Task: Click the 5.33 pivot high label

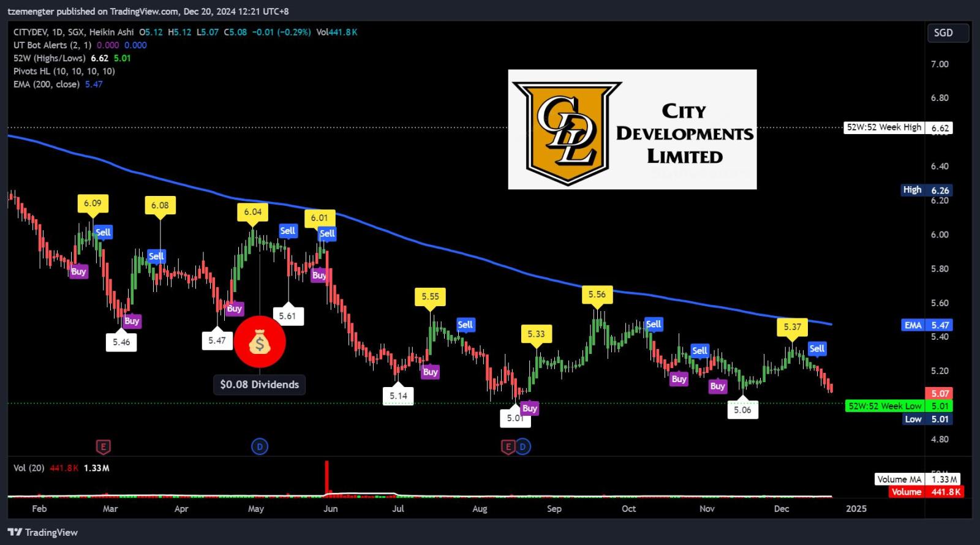Action: pos(536,334)
